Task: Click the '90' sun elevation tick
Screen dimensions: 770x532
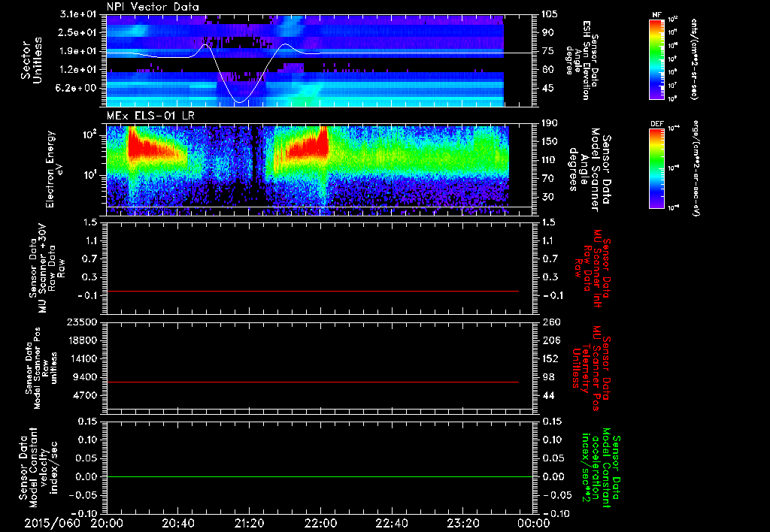Action: coord(547,32)
